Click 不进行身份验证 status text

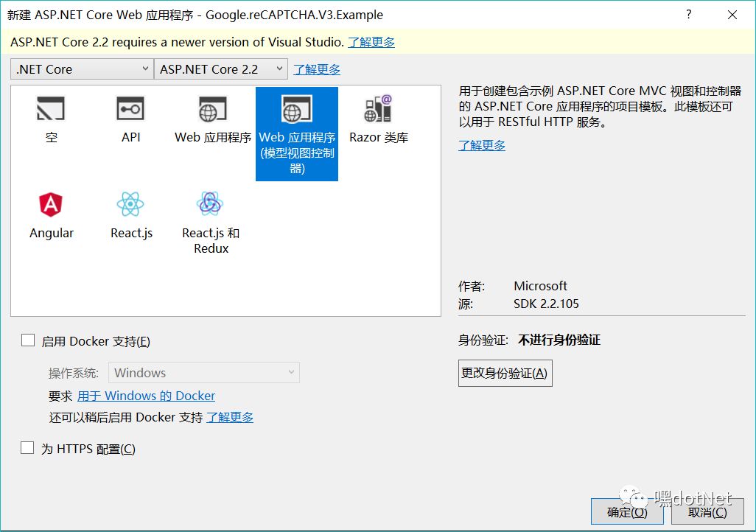[559, 340]
